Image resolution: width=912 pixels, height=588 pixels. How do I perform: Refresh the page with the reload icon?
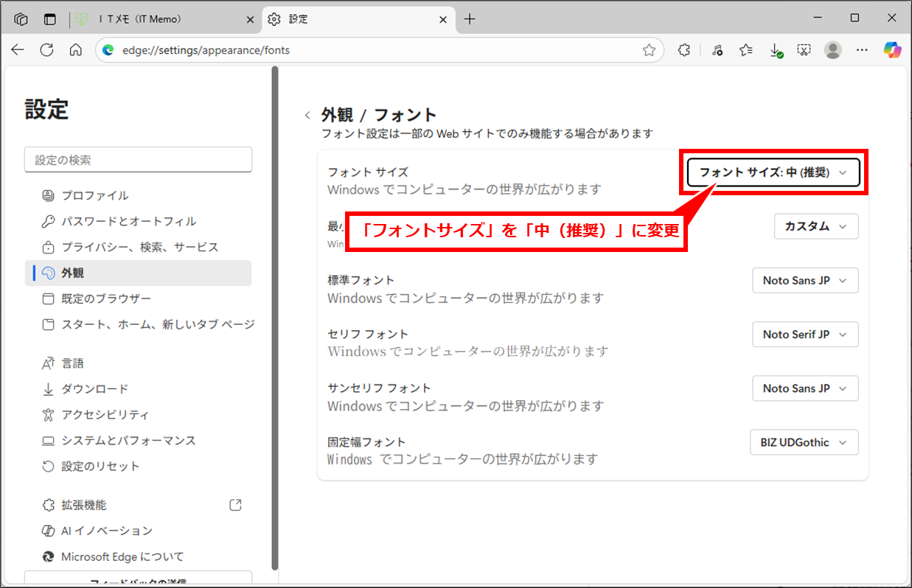46,49
